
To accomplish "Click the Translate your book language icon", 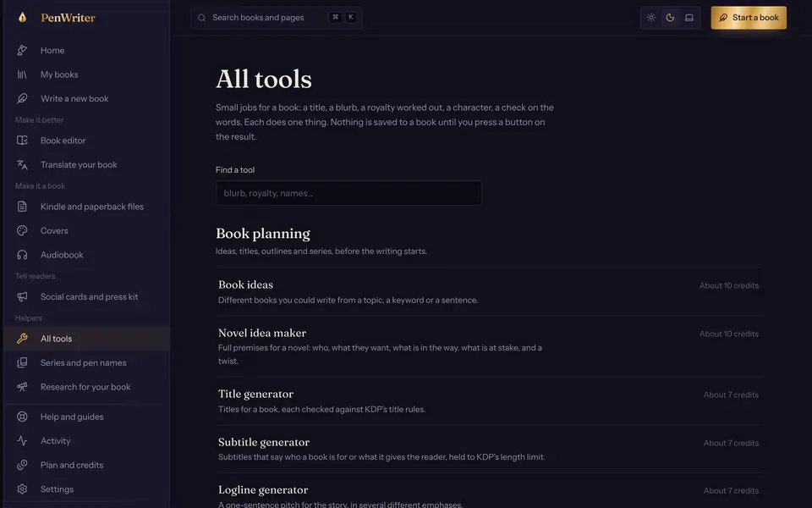I will coord(22,164).
